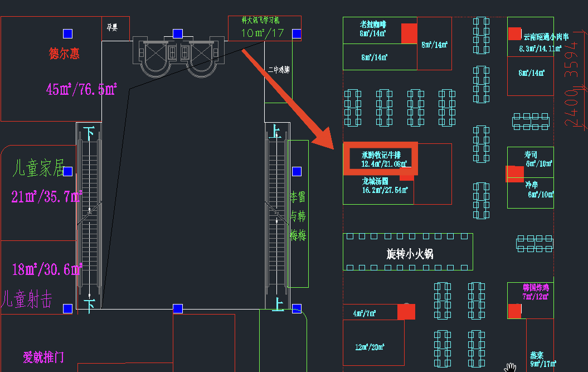588x372 pixels.
Task: Click the vertical 李雷与韩梅梅 label
Action: click(298, 216)
